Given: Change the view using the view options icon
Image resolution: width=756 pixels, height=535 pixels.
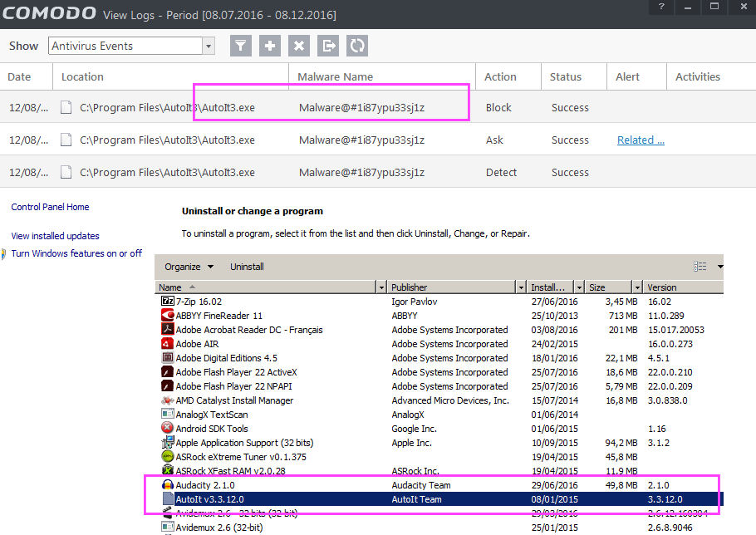Looking at the screenshot, I should [700, 267].
